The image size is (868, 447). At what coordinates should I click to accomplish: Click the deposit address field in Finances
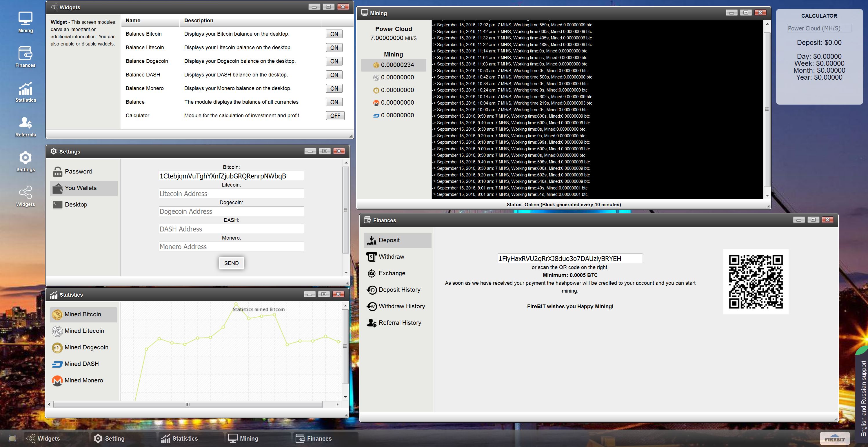(570, 258)
